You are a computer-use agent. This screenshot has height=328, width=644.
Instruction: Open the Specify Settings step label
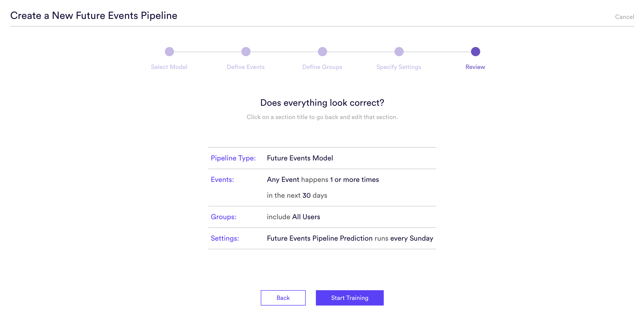point(399,67)
